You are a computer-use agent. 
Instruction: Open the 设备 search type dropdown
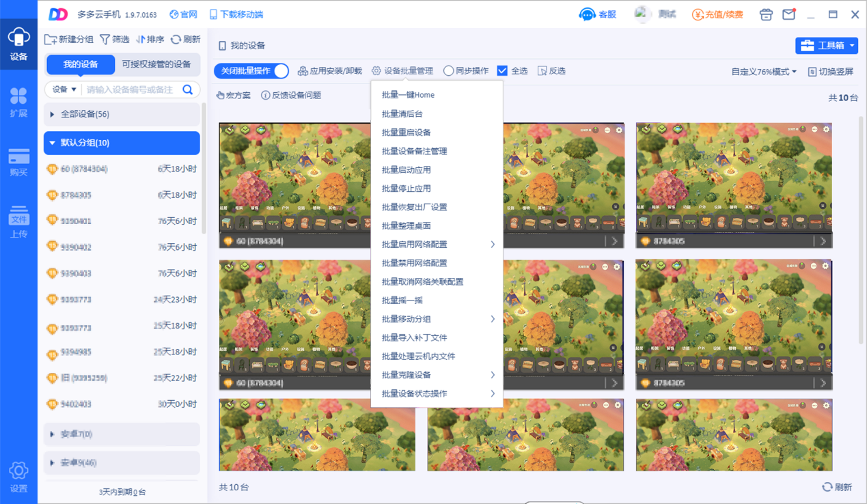(x=65, y=89)
